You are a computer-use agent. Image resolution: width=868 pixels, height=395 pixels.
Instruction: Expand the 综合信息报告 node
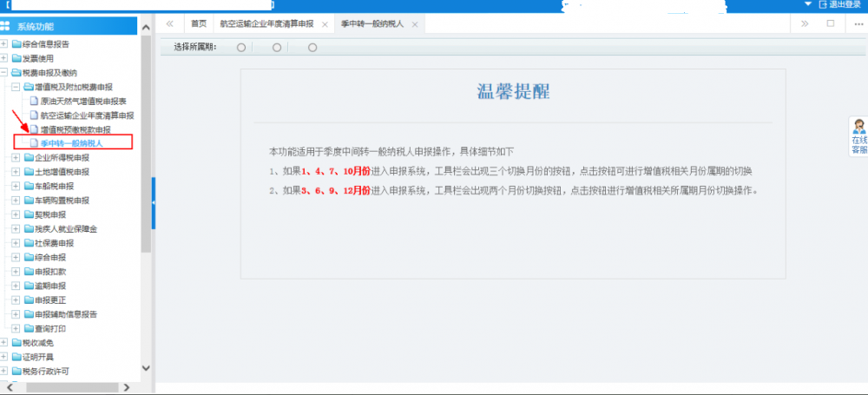point(3,43)
